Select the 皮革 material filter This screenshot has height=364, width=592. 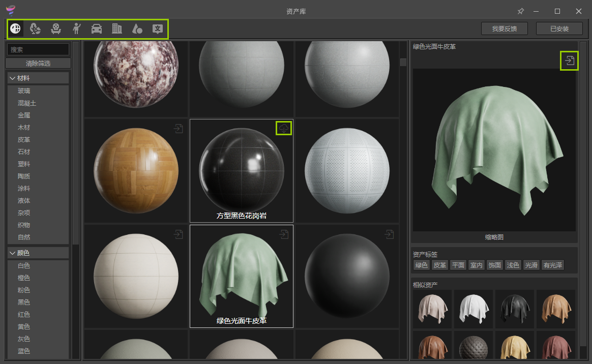pos(24,140)
